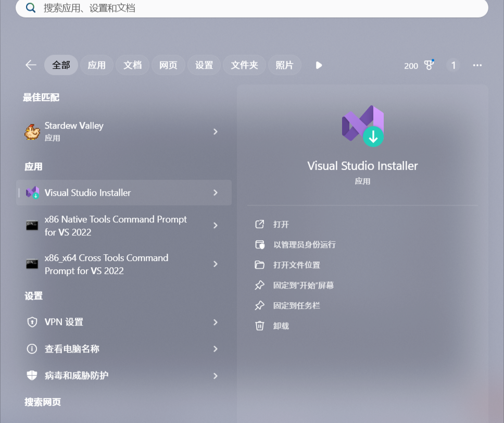Click the search magnifier icon
504x423 pixels.
click(x=31, y=8)
